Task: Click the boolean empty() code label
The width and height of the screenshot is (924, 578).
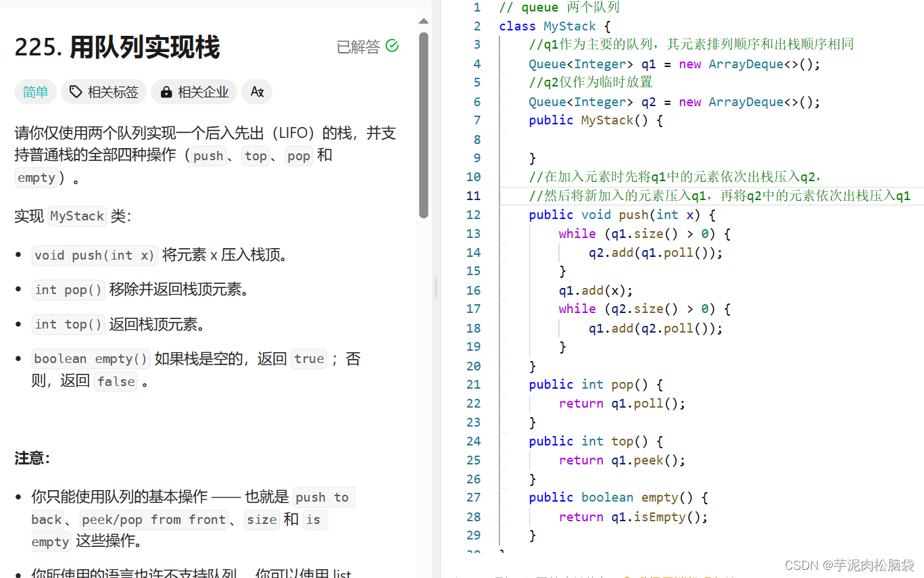Action: (91, 358)
